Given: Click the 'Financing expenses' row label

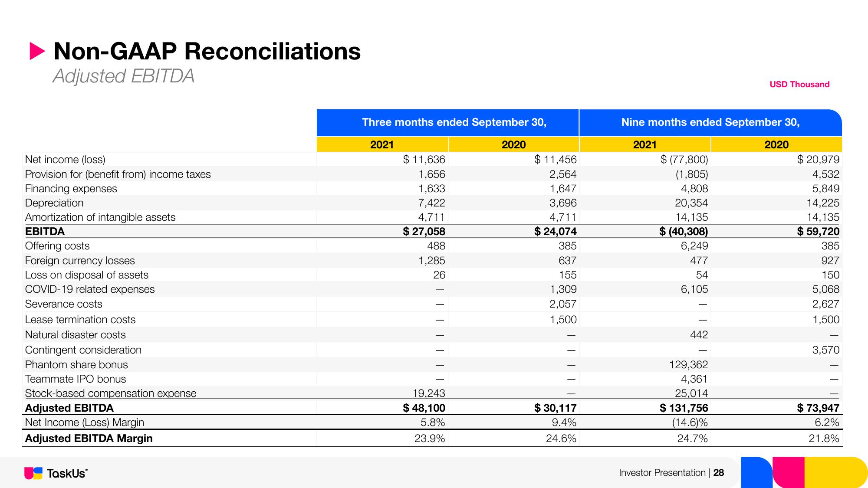Looking at the screenshot, I should click(71, 189).
